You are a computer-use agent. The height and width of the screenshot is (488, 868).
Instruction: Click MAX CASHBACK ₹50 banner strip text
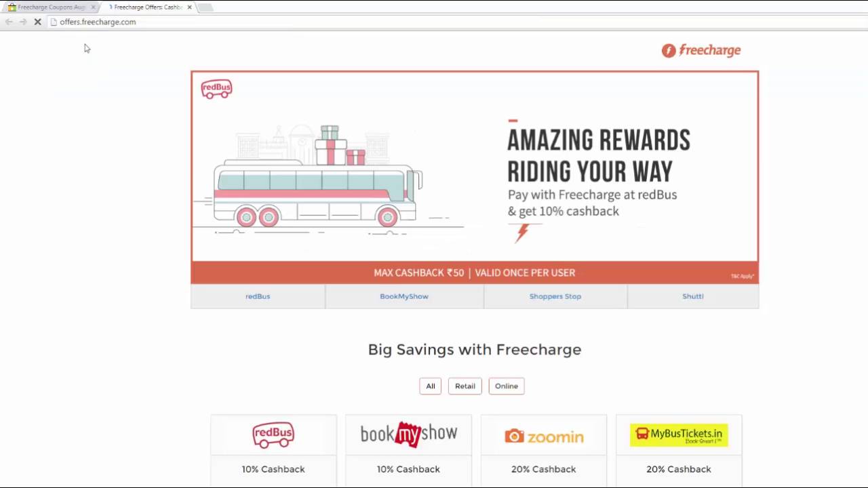click(x=475, y=272)
